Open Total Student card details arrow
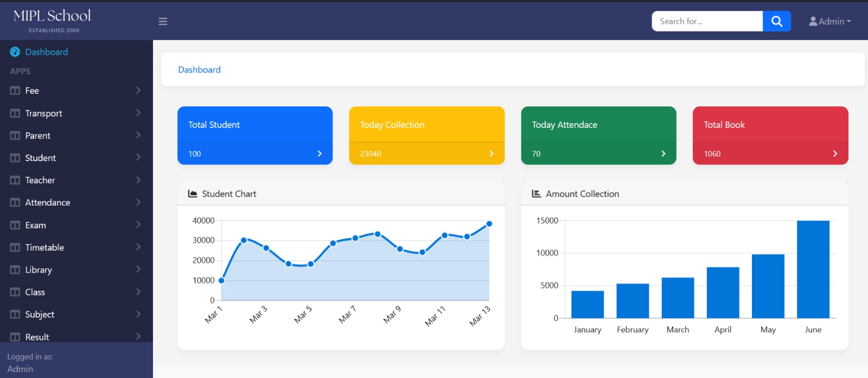The image size is (868, 378). click(320, 153)
